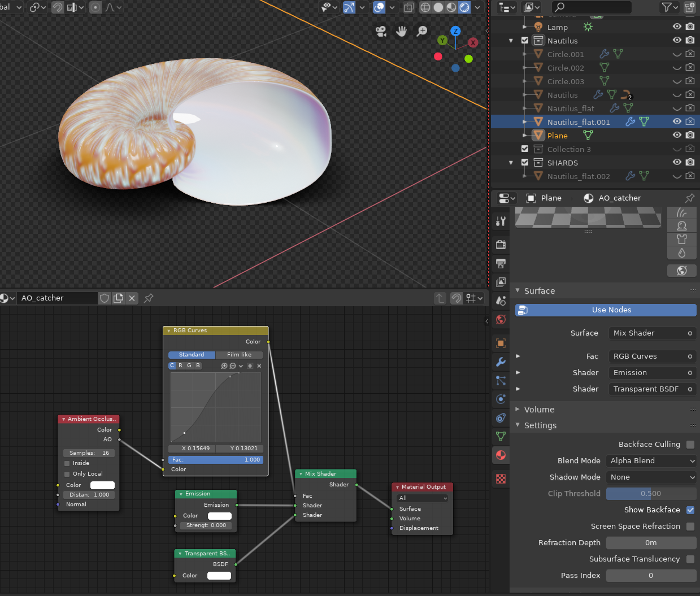Click Emission node color swatch
700x596 pixels.
tap(220, 516)
